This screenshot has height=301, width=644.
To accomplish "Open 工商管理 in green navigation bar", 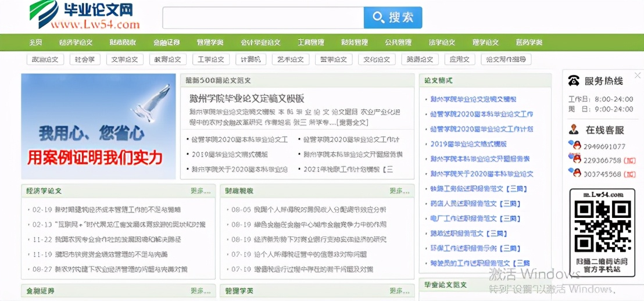I will click(x=311, y=42).
